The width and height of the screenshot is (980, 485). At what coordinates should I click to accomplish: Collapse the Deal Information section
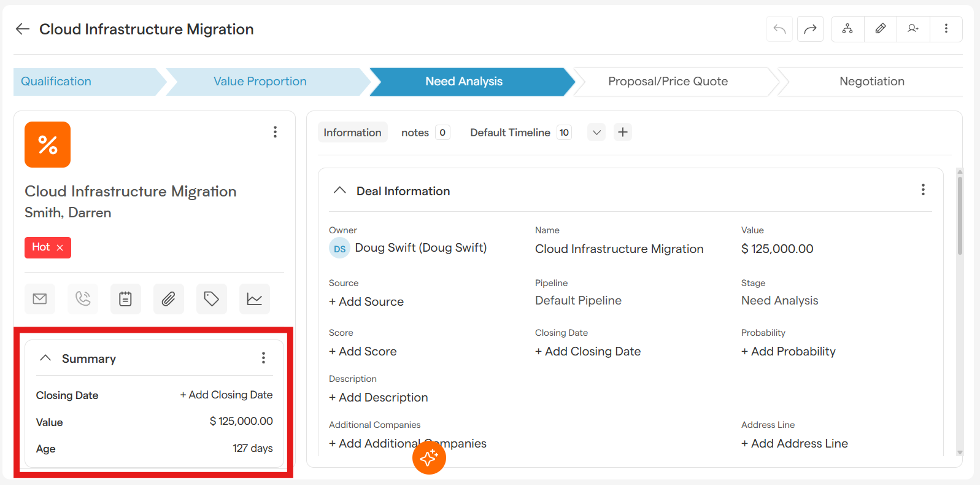tap(340, 191)
